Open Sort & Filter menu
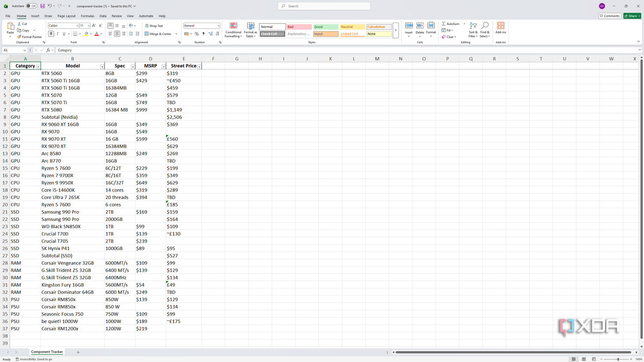 click(473, 30)
